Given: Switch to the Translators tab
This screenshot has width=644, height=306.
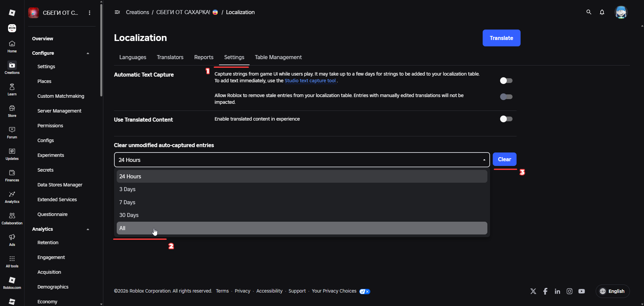Looking at the screenshot, I should pyautogui.click(x=170, y=57).
